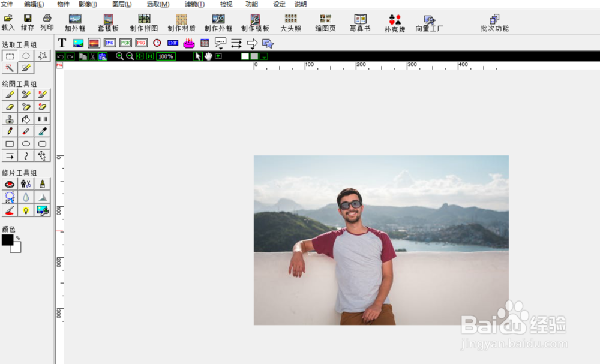This screenshot has width=600, height=364.
Task: Select the light bulb dodge tool
Action: point(26,210)
